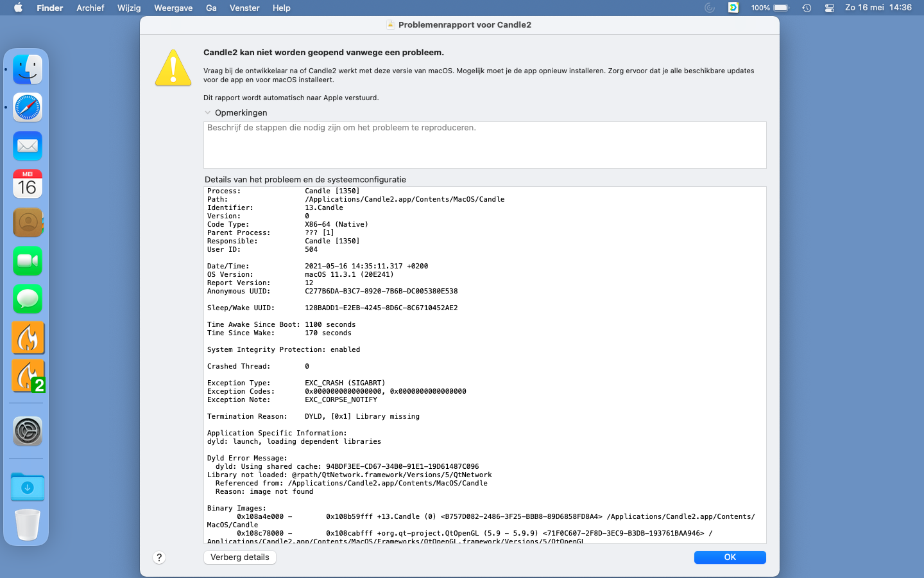The height and width of the screenshot is (578, 924).
Task: Click the help question mark button
Action: coord(159,557)
